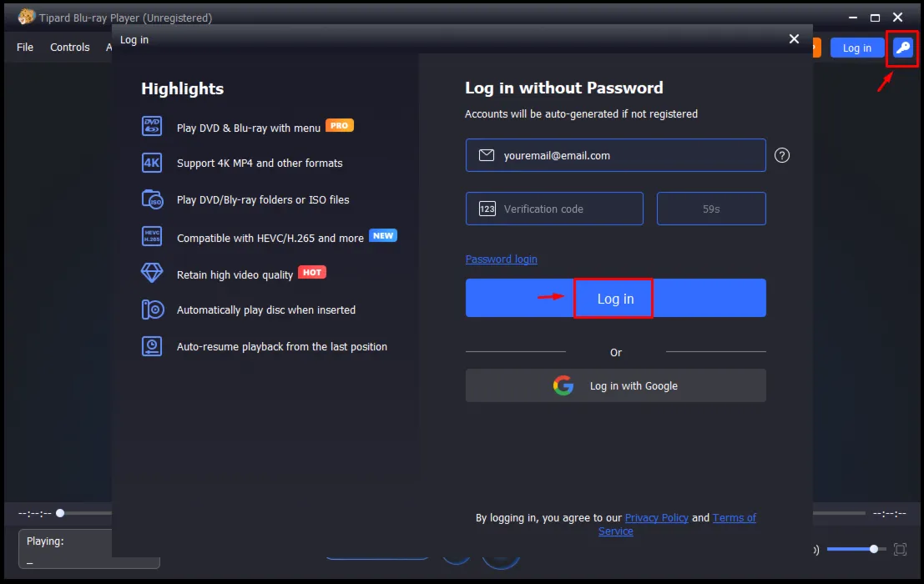Click the Tipard app logo in title bar
Viewport: 924px width, 584px height.
pos(26,17)
